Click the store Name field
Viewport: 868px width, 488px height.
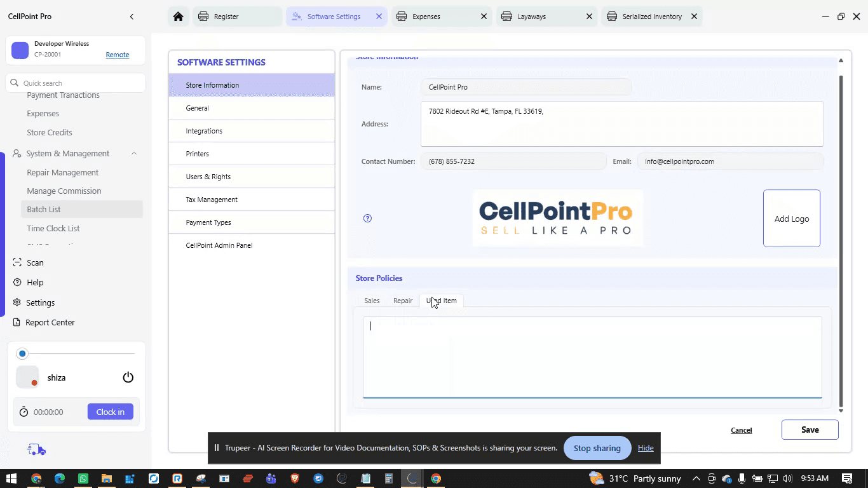coord(526,87)
